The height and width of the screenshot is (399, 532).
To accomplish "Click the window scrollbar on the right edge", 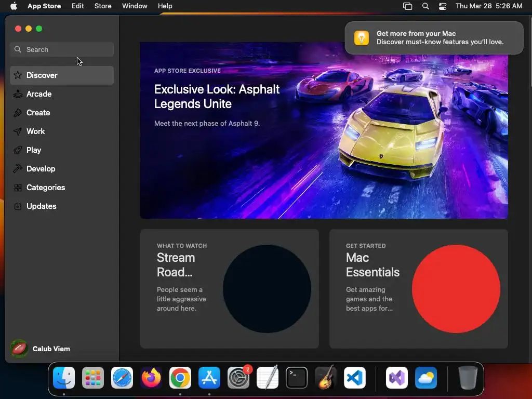I will click(530, 51).
